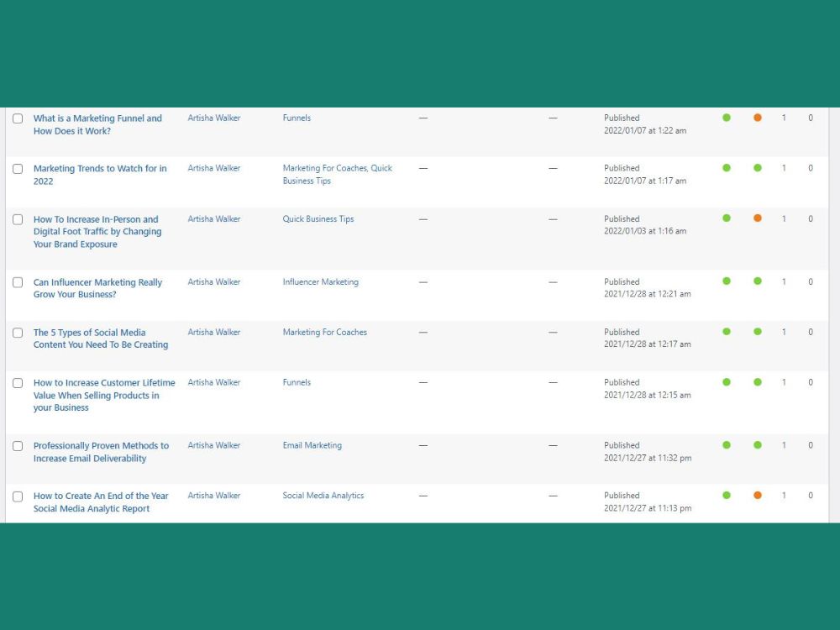Click SEO green dot for Email Deliverability post
This screenshot has width=840, height=630.
point(727,444)
